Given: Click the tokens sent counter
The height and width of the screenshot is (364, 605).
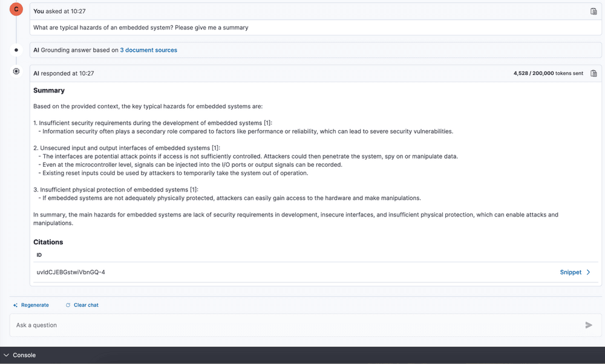Looking at the screenshot, I should [548, 73].
